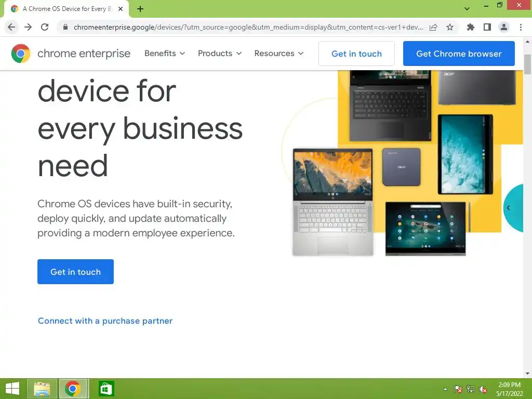Go back to the previous page
Screen dimensions: 532x399
pos(11,27)
